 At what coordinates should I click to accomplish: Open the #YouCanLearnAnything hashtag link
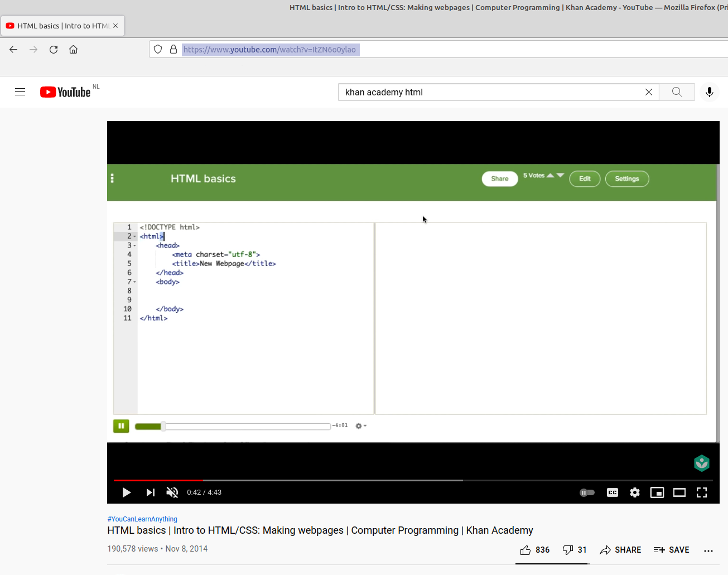(142, 519)
